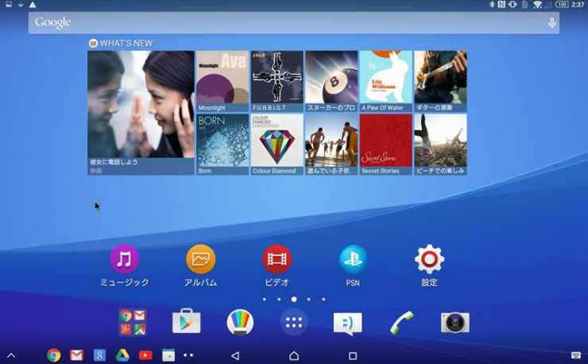
Task: Open the Google apps folder in dock
Action: coord(133,323)
